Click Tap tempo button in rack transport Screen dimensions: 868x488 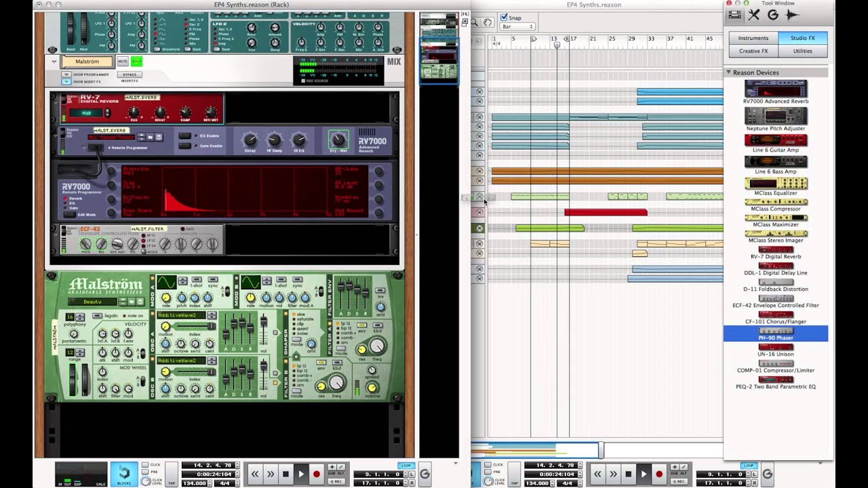pyautogui.click(x=172, y=474)
